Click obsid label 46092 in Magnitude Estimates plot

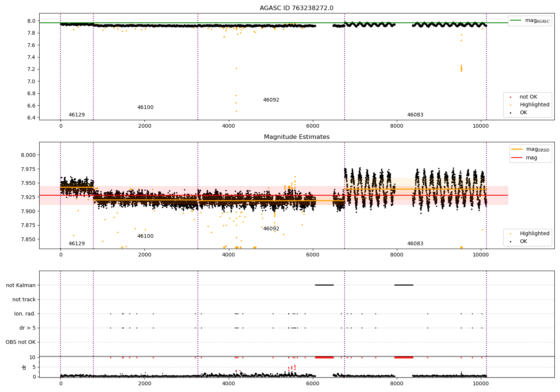tap(271, 229)
